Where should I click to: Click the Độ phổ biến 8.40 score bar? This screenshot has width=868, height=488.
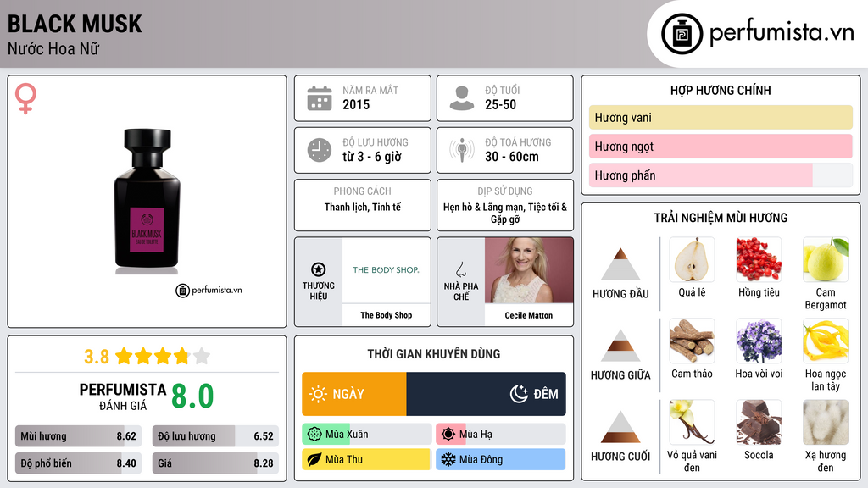coord(79,463)
